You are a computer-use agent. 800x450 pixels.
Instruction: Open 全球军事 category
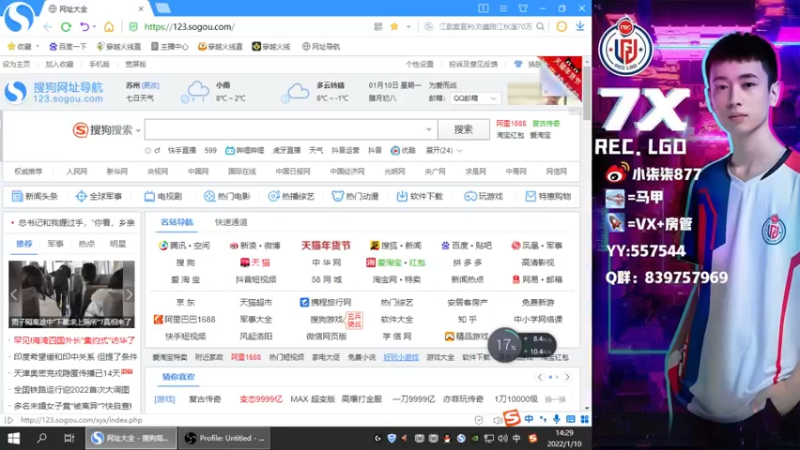98,196
